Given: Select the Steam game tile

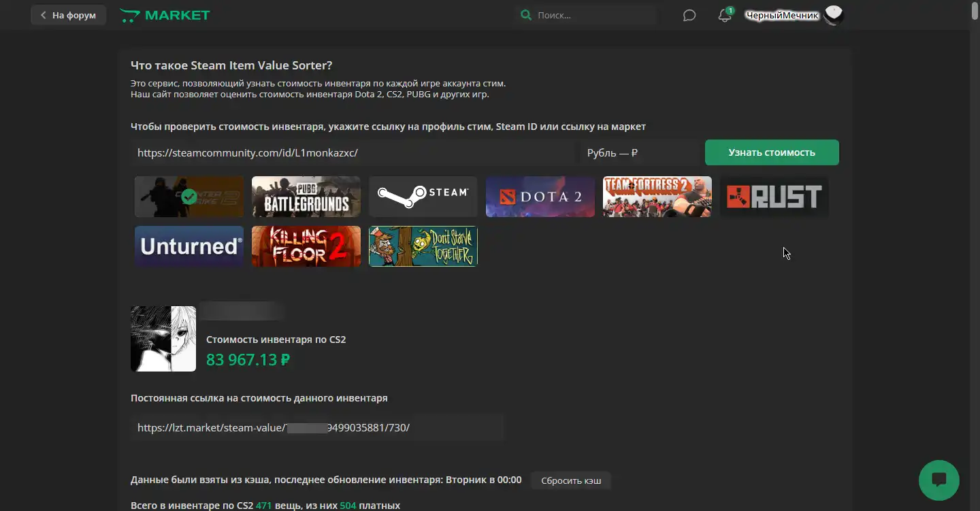Looking at the screenshot, I should (423, 197).
